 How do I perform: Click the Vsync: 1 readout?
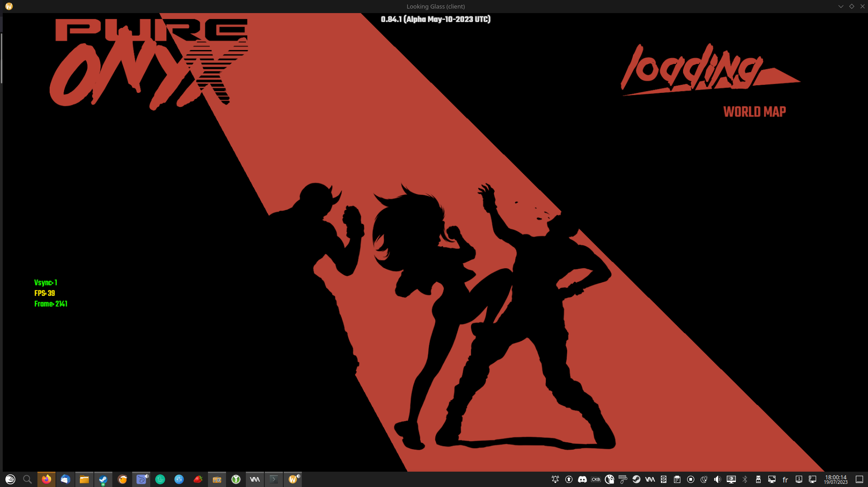46,283
